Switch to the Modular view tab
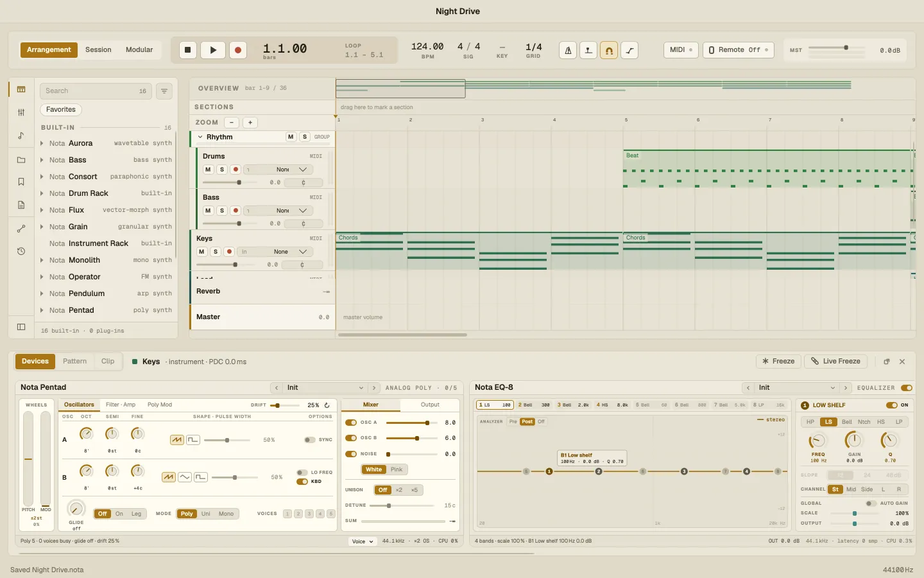The height and width of the screenshot is (578, 924). point(139,50)
